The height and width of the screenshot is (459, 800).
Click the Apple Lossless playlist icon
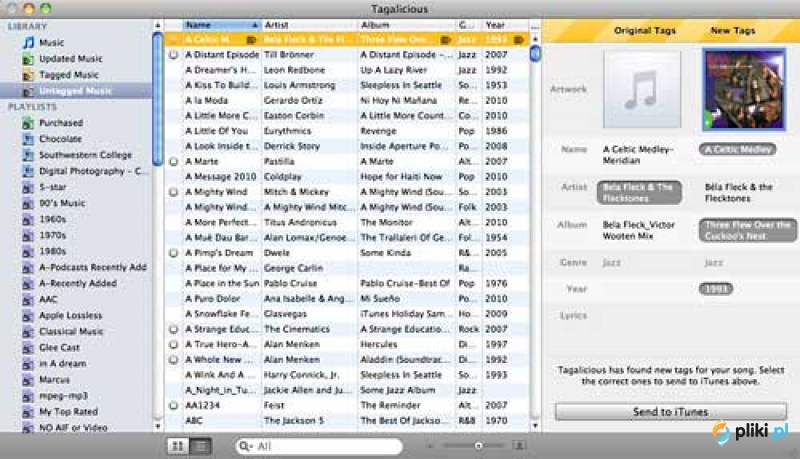click(x=29, y=316)
